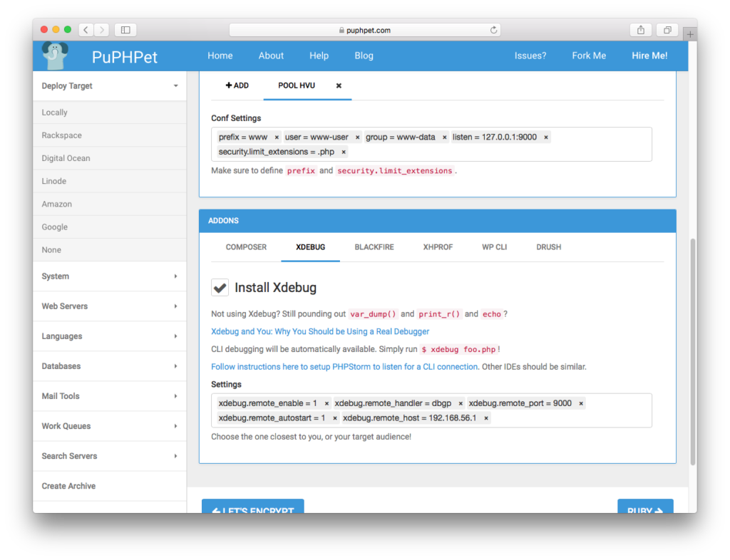
Task: Toggle the Install Xdebug checkbox
Action: coord(220,287)
